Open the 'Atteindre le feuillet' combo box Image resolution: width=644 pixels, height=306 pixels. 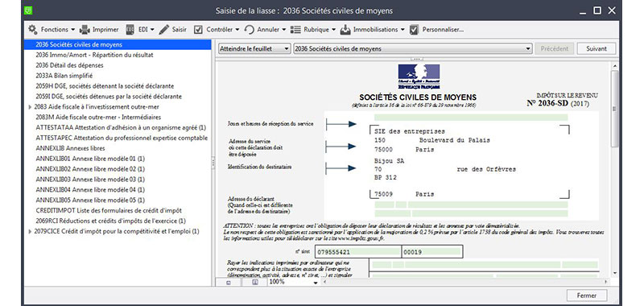pos(254,48)
